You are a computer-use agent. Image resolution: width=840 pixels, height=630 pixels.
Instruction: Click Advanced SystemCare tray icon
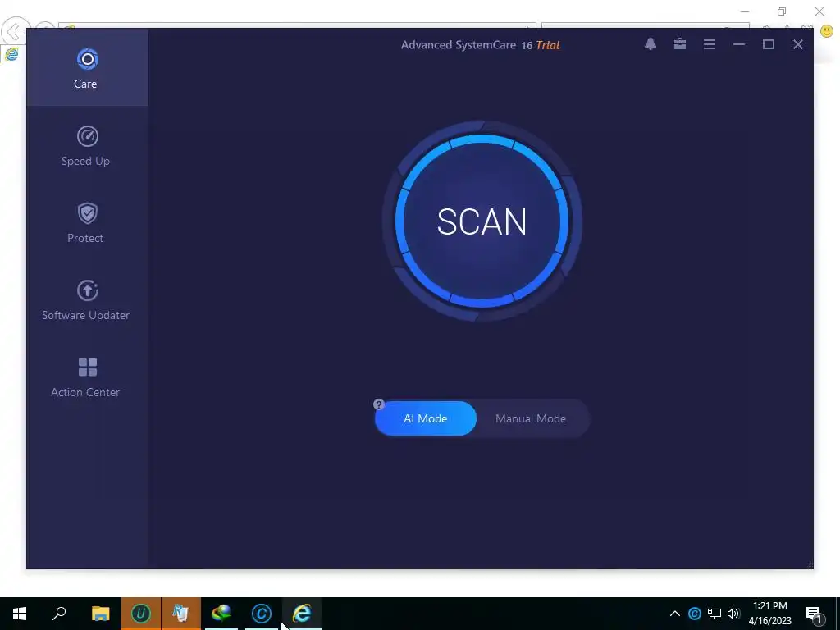click(694, 614)
